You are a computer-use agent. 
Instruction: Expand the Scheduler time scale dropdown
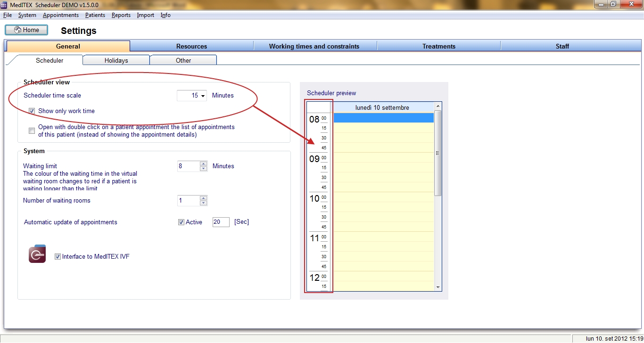click(x=203, y=96)
